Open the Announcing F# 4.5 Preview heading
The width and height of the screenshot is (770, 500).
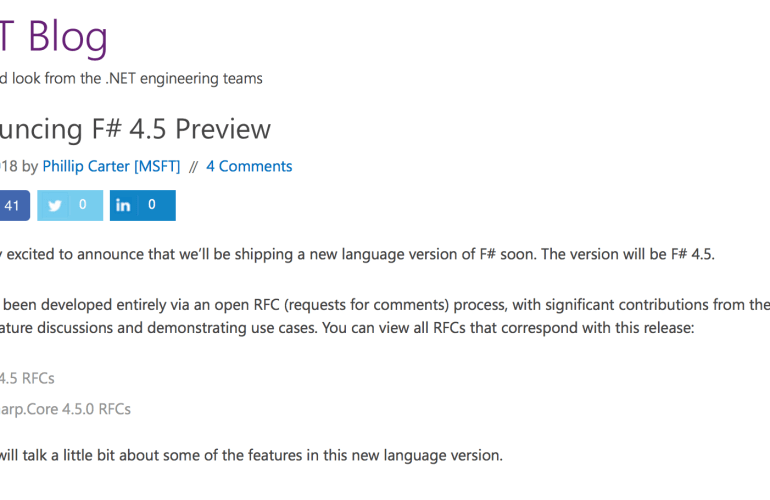click(135, 129)
